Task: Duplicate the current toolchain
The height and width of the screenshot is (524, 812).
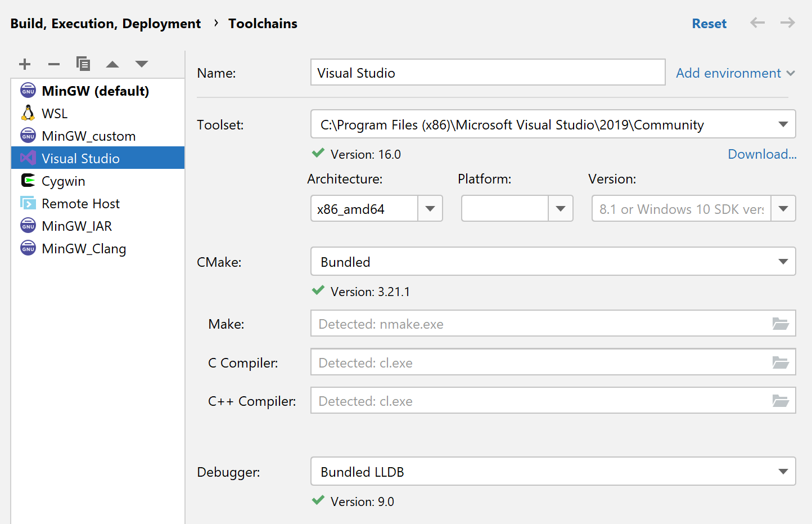Action: pyautogui.click(x=83, y=64)
